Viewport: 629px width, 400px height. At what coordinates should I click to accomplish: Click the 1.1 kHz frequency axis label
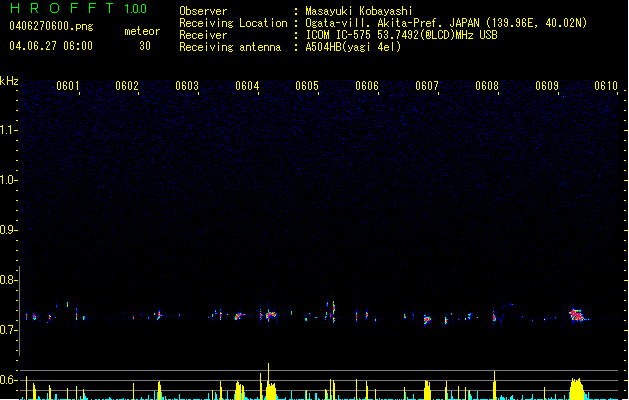coord(8,130)
